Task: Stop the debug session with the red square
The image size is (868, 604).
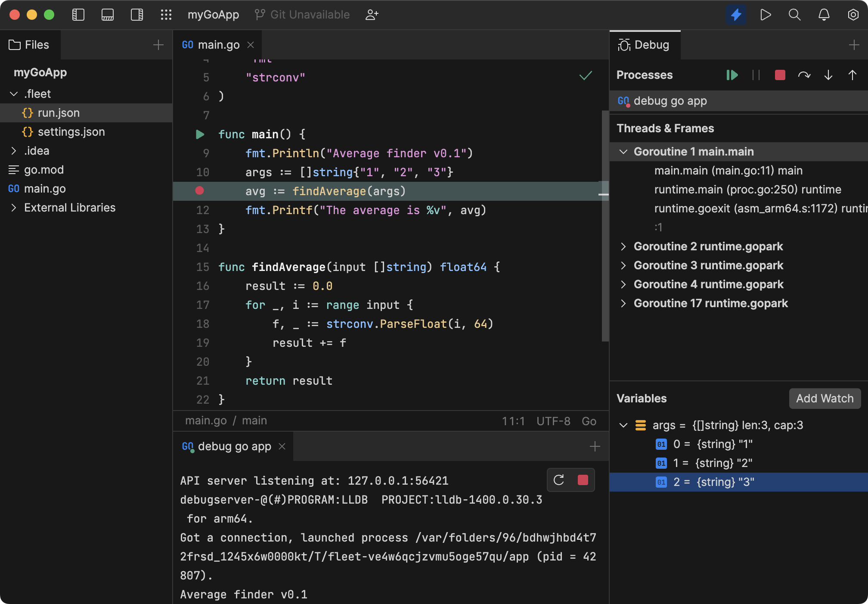Action: (779, 75)
